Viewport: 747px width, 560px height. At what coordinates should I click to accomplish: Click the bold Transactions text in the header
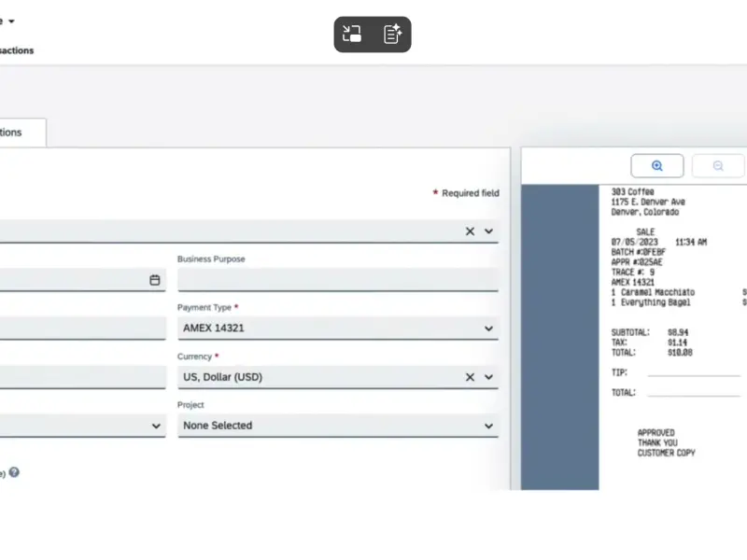click(x=17, y=50)
